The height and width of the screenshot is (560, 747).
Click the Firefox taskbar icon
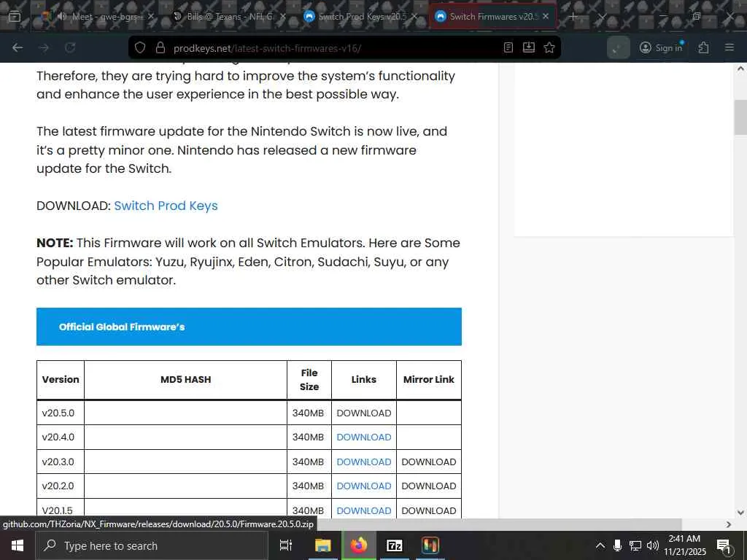click(x=359, y=545)
